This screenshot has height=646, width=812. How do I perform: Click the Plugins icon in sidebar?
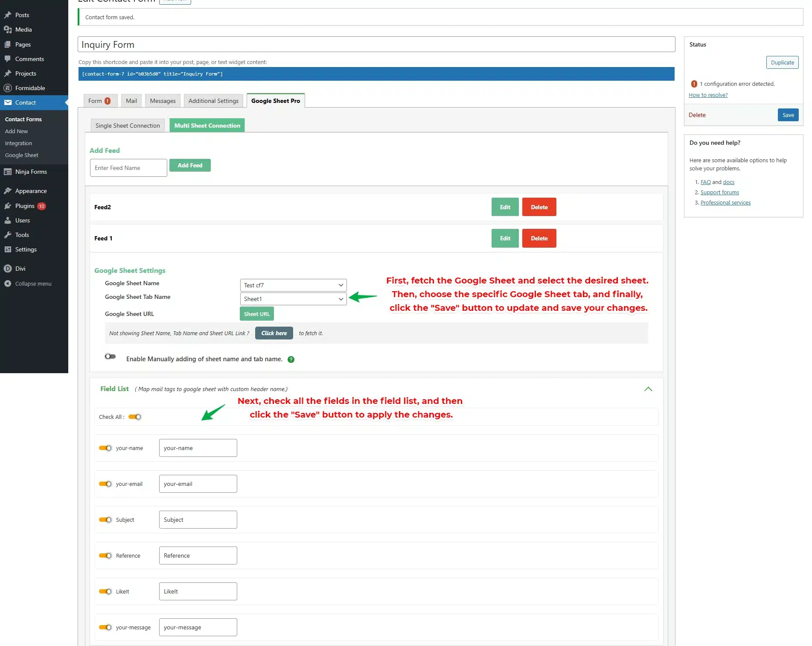8,206
